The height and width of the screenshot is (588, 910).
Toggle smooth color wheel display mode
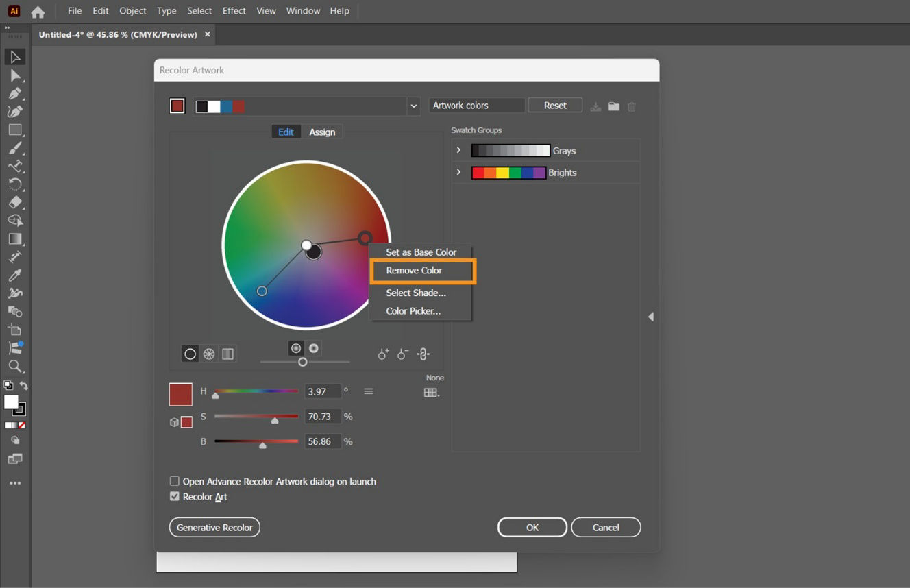click(190, 354)
